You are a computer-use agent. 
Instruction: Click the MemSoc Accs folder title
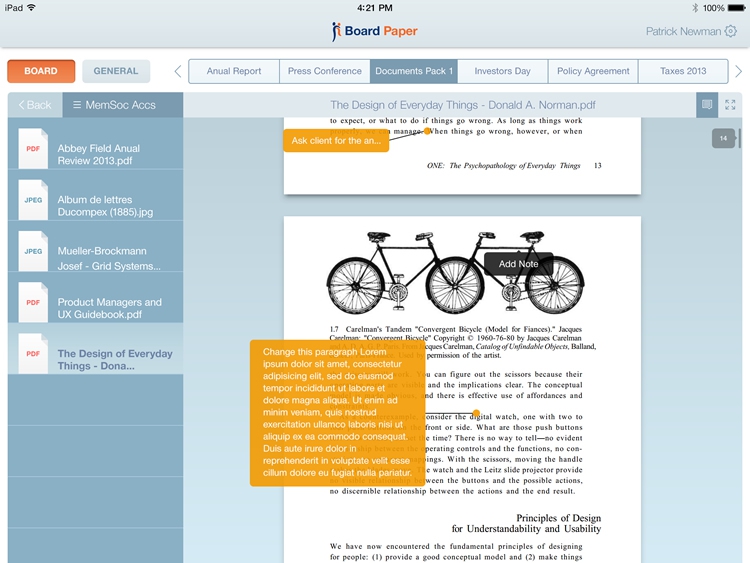click(x=121, y=105)
